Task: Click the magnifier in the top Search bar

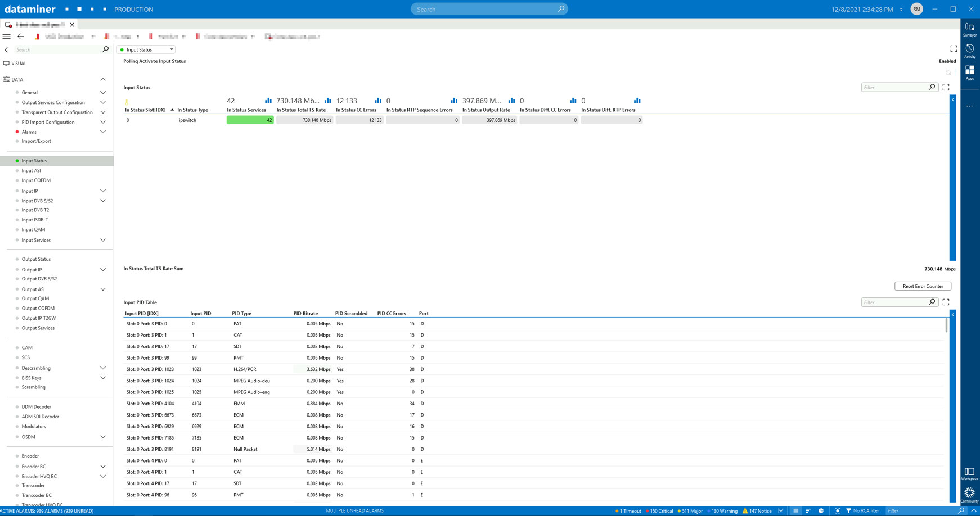Action: pyautogui.click(x=561, y=9)
